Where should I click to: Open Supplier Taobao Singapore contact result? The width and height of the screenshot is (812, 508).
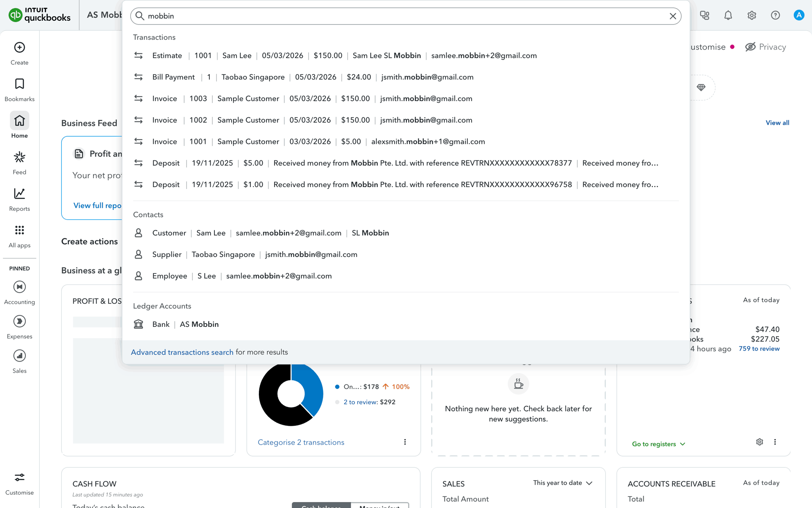406,254
